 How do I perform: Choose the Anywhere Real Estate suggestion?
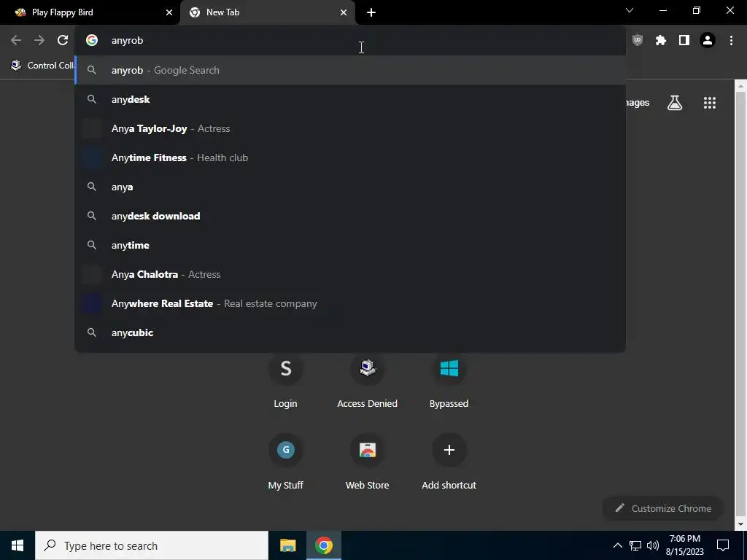[x=350, y=304]
